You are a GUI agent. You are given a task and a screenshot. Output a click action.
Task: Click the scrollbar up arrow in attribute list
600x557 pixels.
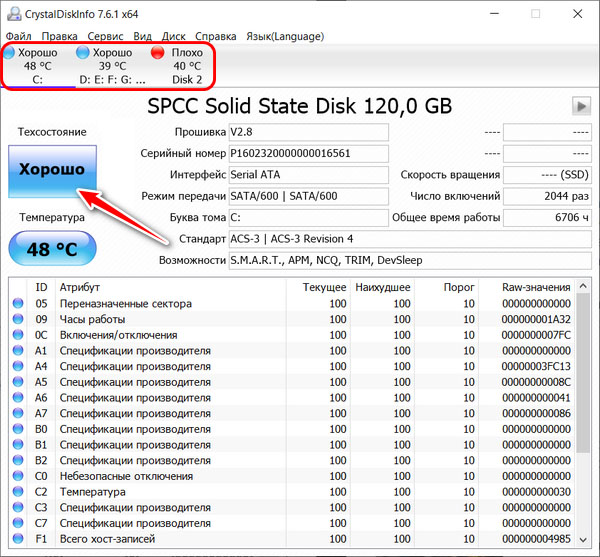point(583,286)
